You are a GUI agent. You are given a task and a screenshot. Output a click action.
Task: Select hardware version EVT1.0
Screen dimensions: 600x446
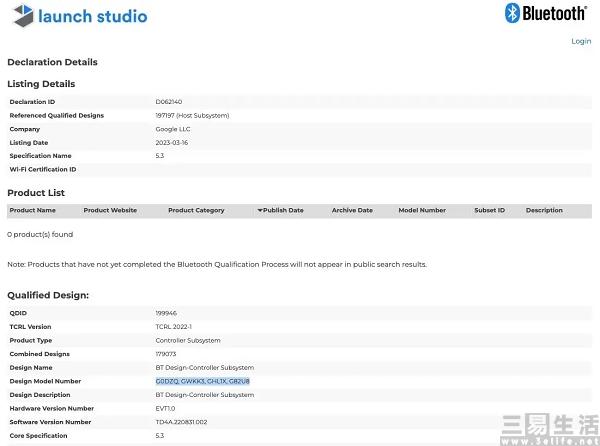165,409
